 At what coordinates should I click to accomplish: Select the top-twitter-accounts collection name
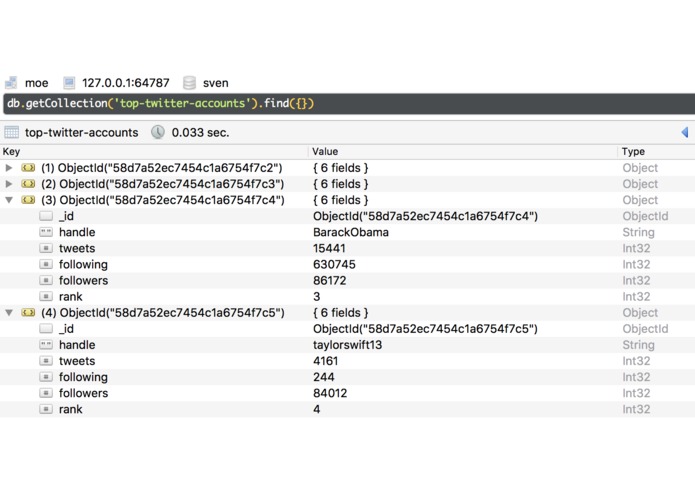point(82,132)
